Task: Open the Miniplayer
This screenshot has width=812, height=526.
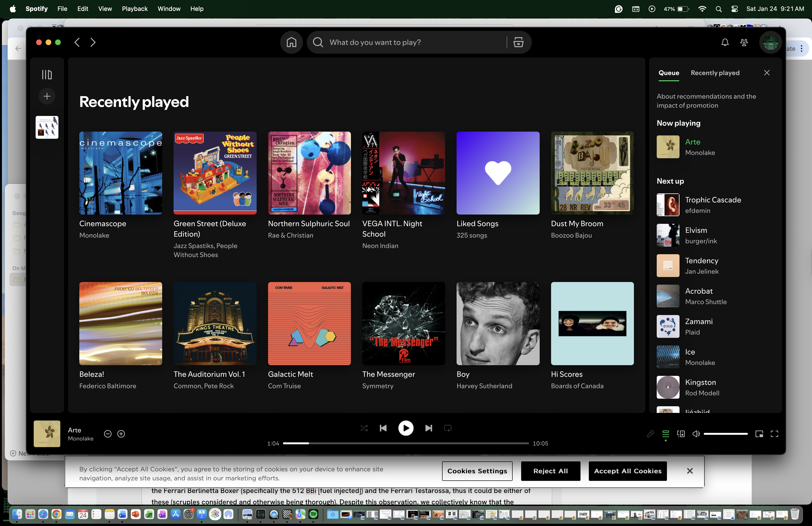Action: click(x=759, y=434)
